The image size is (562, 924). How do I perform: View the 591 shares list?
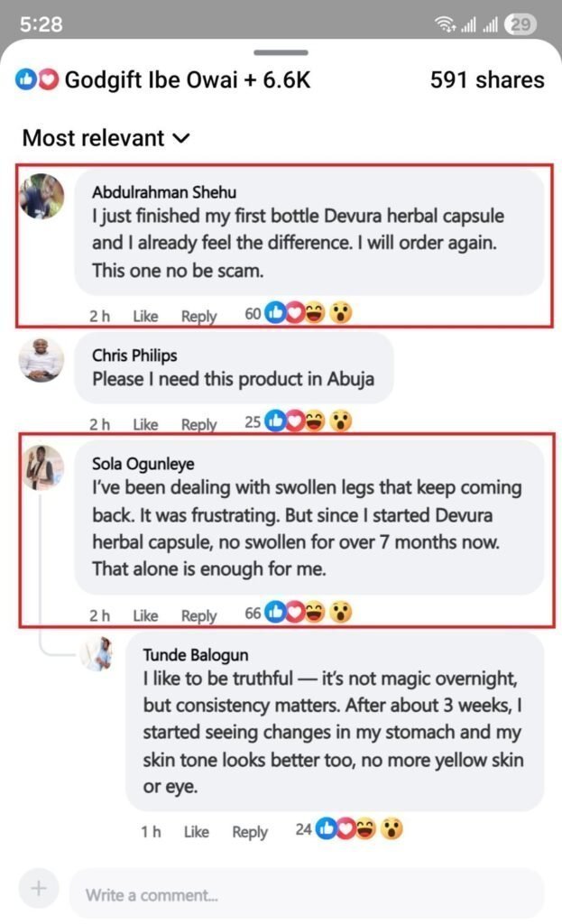[x=487, y=80]
